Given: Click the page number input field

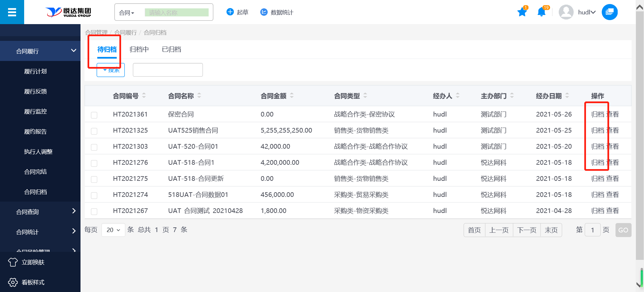Looking at the screenshot, I should (x=592, y=230).
